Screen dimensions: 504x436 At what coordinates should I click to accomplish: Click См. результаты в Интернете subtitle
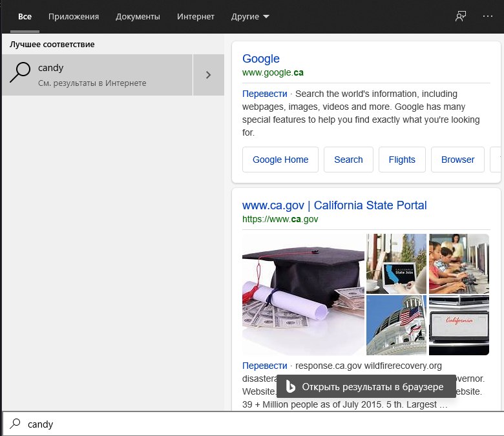click(x=92, y=83)
